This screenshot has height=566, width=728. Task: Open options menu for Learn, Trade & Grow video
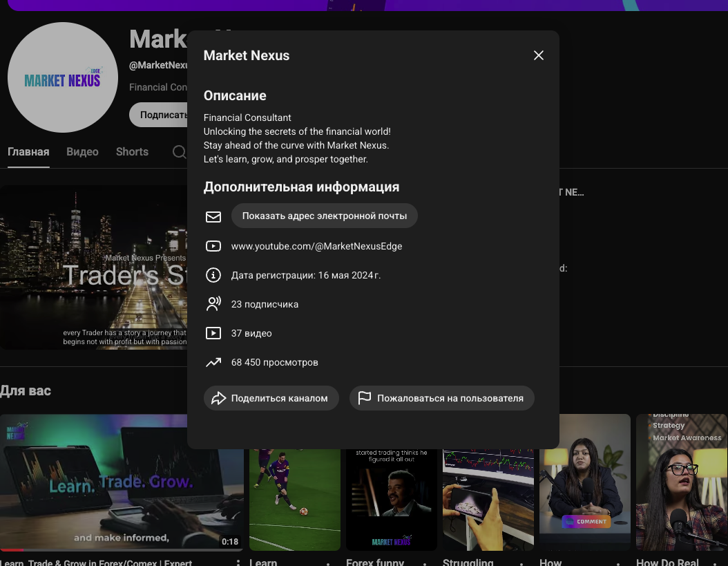[238, 563]
